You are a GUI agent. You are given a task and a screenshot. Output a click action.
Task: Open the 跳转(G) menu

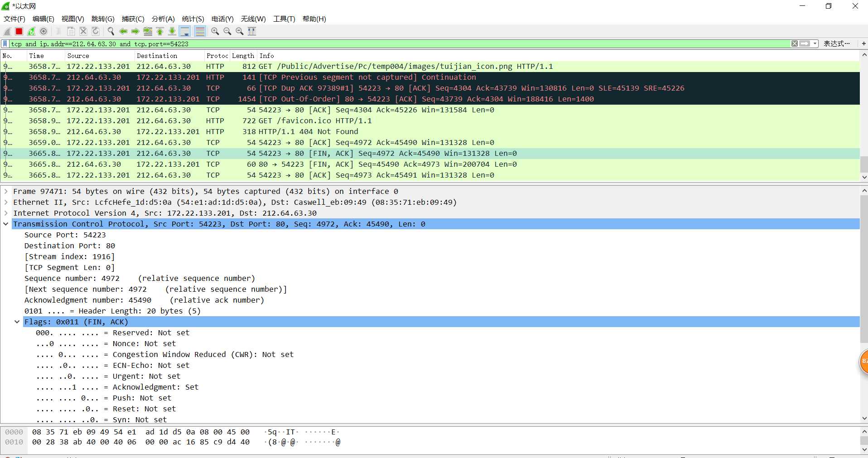point(103,19)
